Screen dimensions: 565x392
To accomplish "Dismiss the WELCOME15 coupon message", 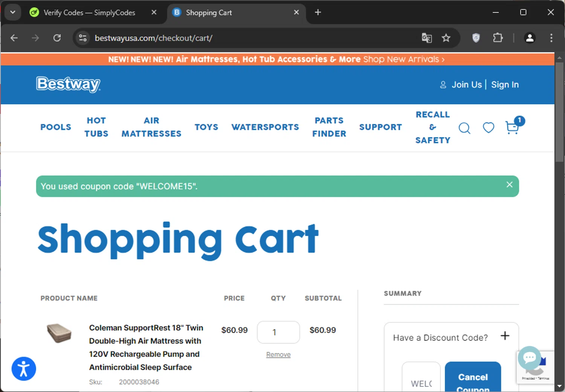I will click(510, 185).
